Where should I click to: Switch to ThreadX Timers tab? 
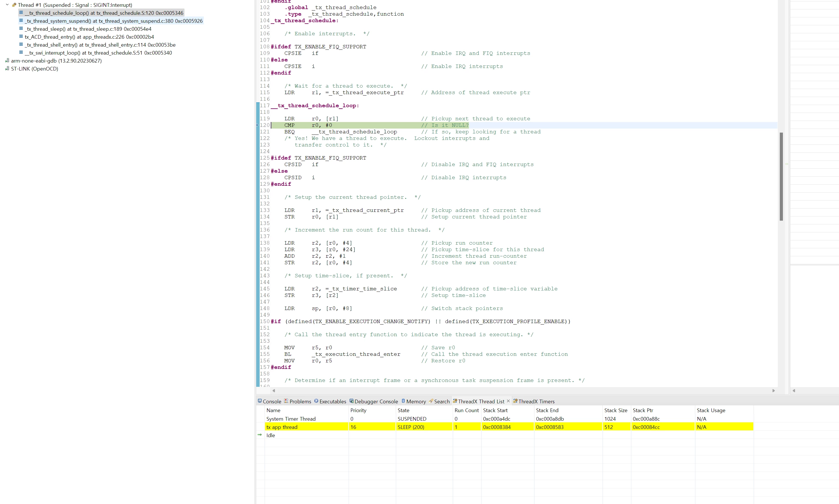(534, 401)
